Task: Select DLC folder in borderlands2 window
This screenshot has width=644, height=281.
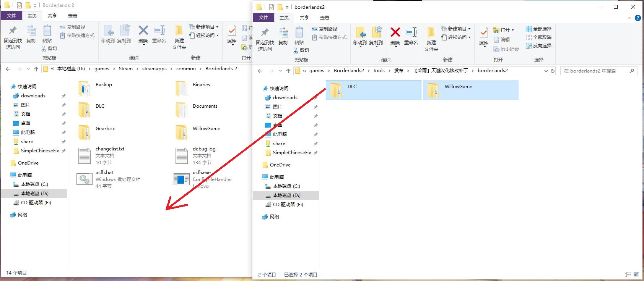Action: tap(374, 90)
